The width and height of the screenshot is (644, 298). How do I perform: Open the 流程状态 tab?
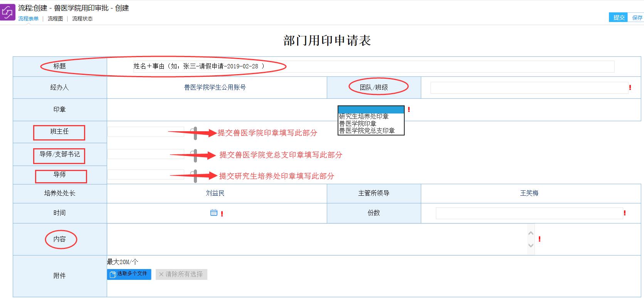point(82,19)
